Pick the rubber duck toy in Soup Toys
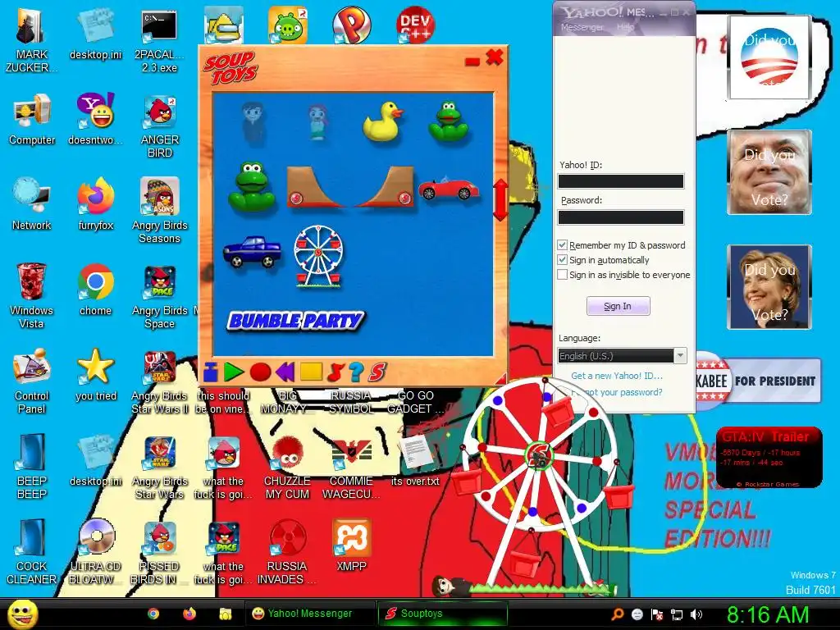Viewport: 840px width, 630px height. (x=382, y=121)
